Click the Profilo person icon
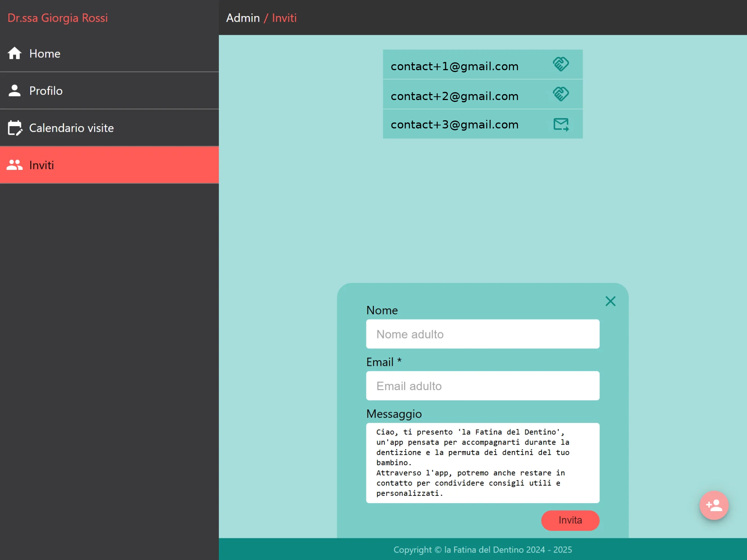The height and width of the screenshot is (560, 747). tap(15, 91)
